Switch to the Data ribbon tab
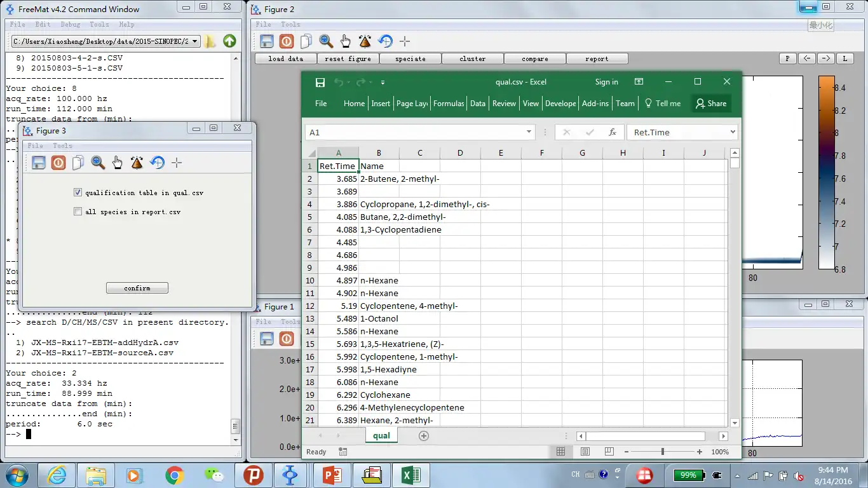The image size is (868, 488). (478, 104)
